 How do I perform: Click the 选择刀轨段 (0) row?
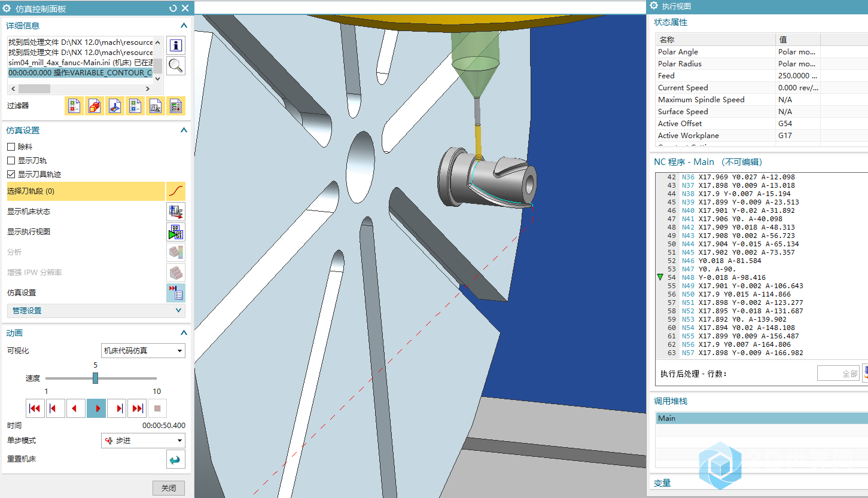tap(86, 191)
